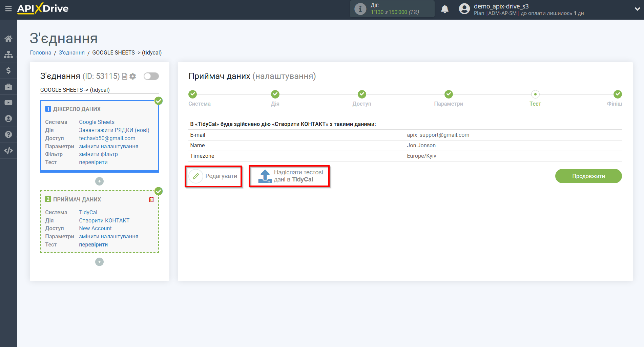Open the YouTube video tutorials icon
Viewport: 644px width, 347px height.
(8, 103)
